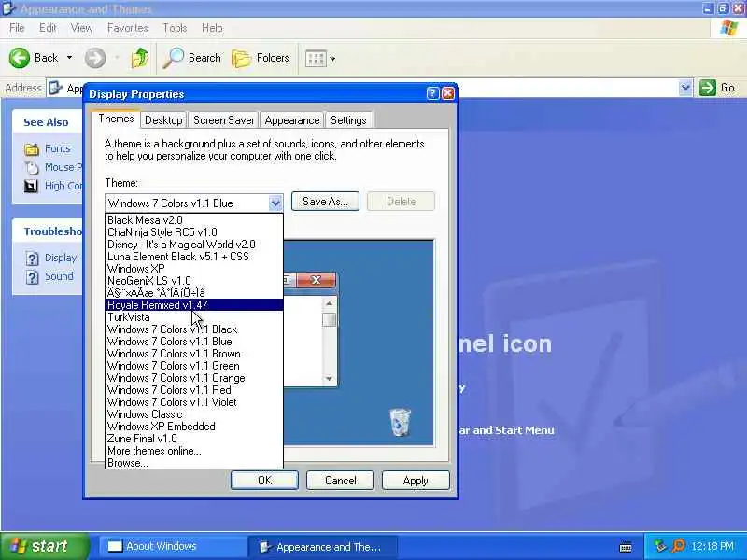Select Black Mesa v2.0 theme
The image size is (747, 560).
[194, 220]
